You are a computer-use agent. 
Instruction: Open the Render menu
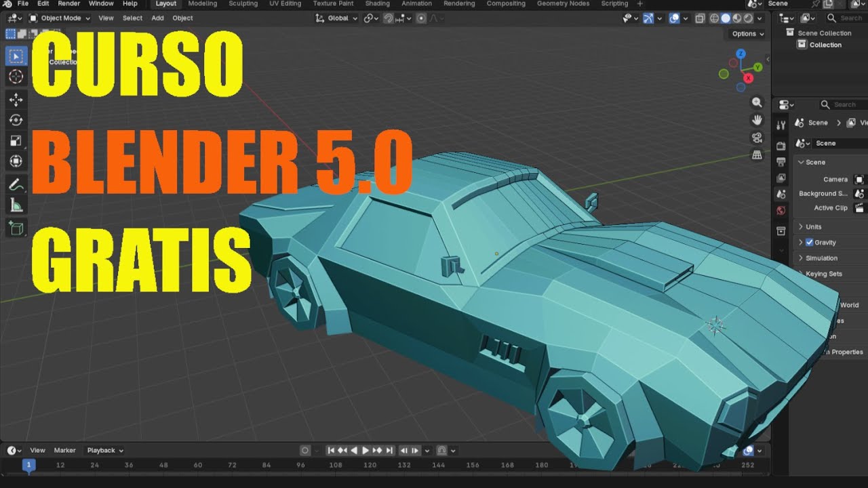(68, 3)
